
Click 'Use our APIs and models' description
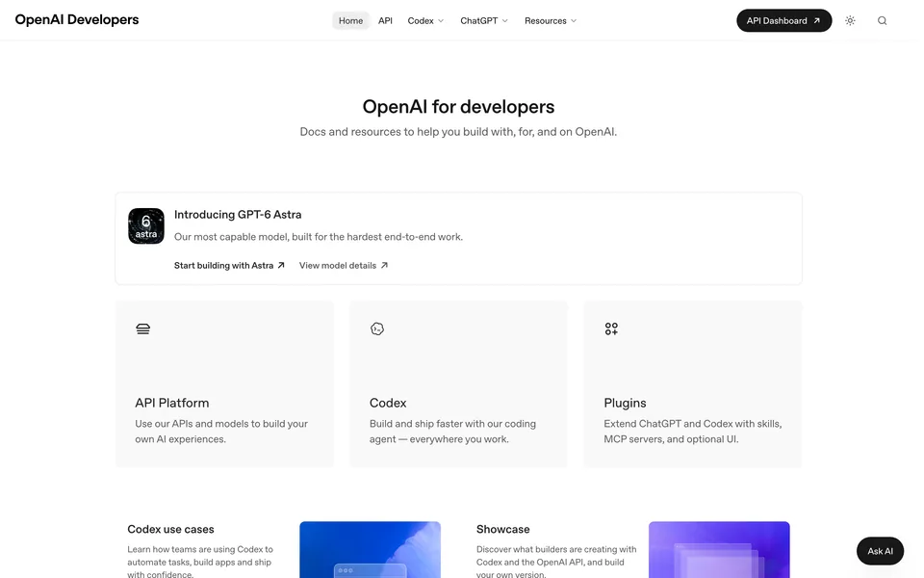[x=221, y=432]
